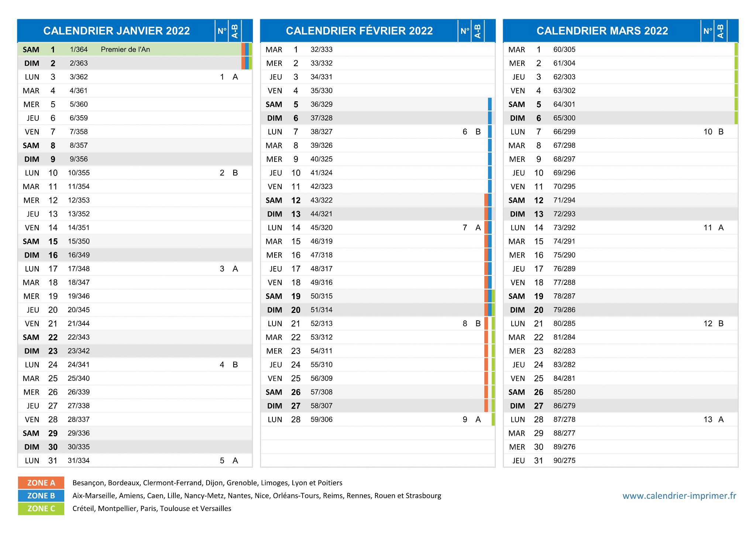Click day count '15/350' in January

(79, 241)
